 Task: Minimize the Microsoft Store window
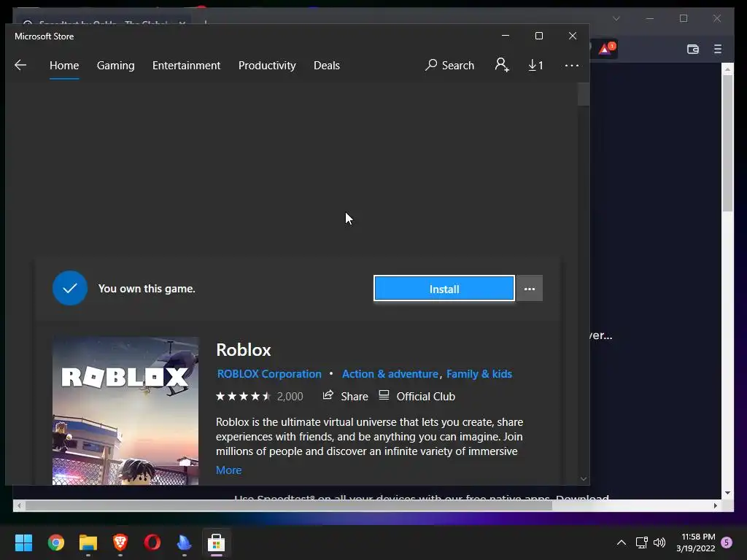coord(506,36)
